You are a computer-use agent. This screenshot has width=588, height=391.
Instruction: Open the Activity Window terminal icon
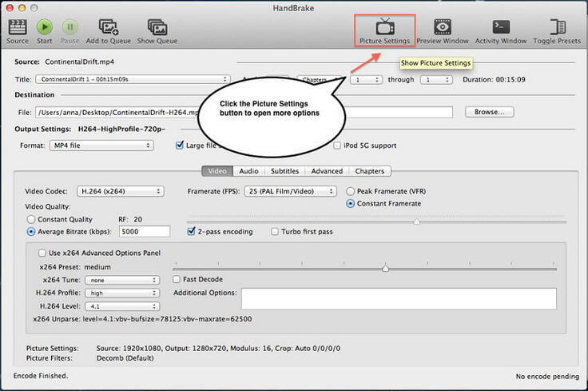coord(501,27)
